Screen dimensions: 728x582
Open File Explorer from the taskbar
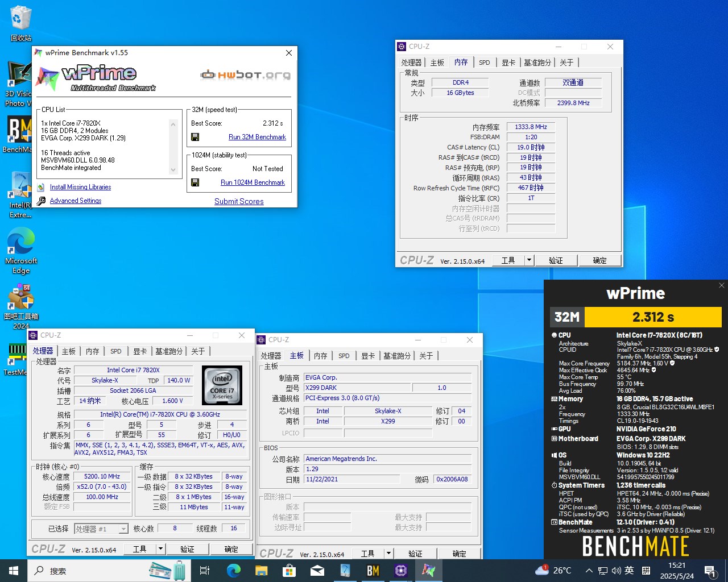pos(262,571)
